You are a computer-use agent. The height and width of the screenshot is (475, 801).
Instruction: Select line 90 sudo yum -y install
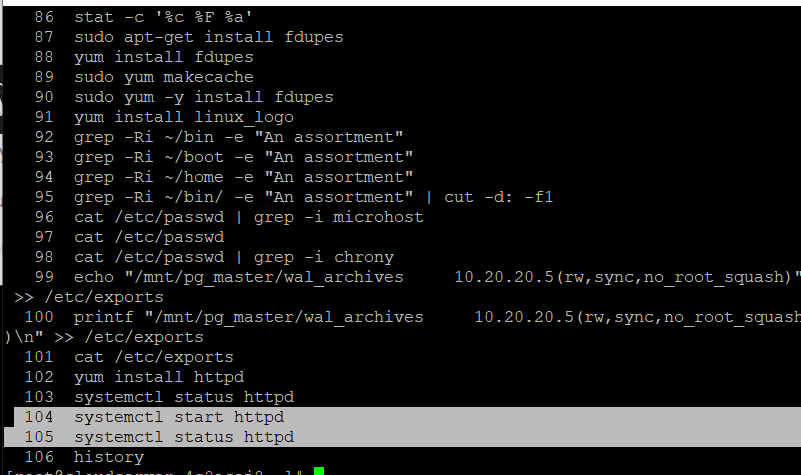203,97
